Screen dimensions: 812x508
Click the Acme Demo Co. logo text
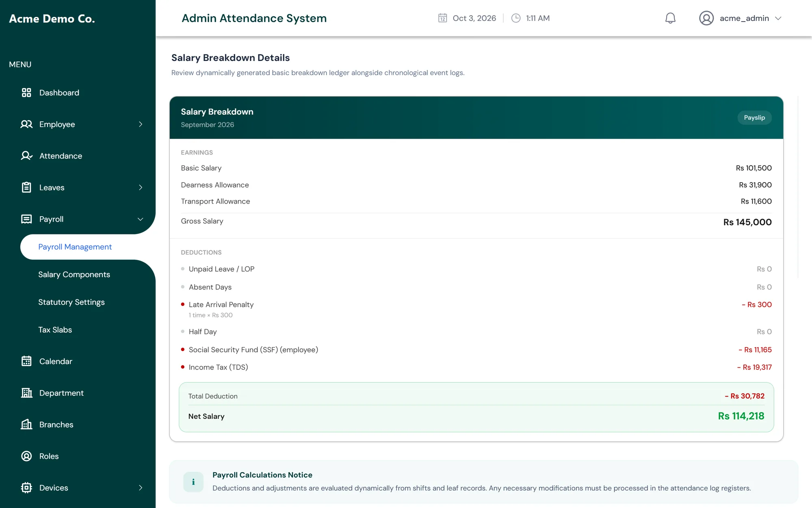point(52,19)
